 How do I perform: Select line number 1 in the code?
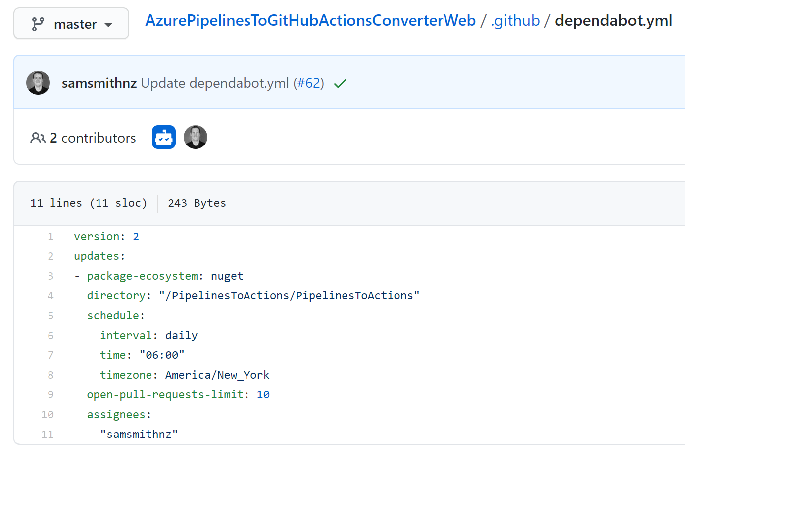click(x=50, y=237)
